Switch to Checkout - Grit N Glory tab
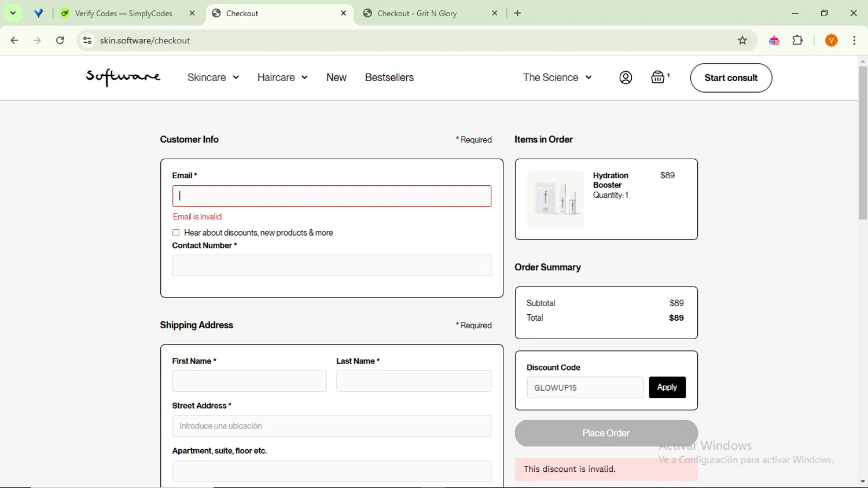This screenshot has height=488, width=868. tap(417, 13)
